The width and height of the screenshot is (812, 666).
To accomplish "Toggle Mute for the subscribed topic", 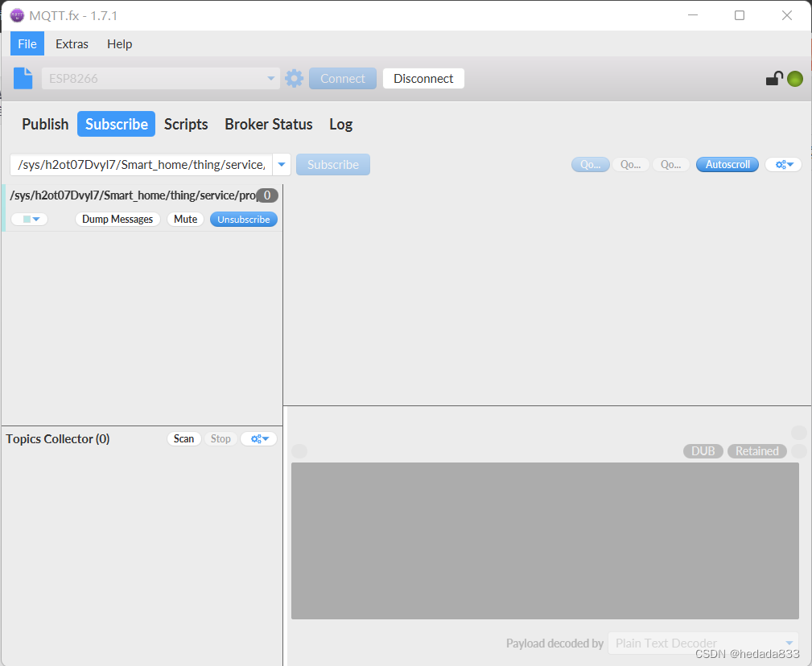I will pos(185,220).
